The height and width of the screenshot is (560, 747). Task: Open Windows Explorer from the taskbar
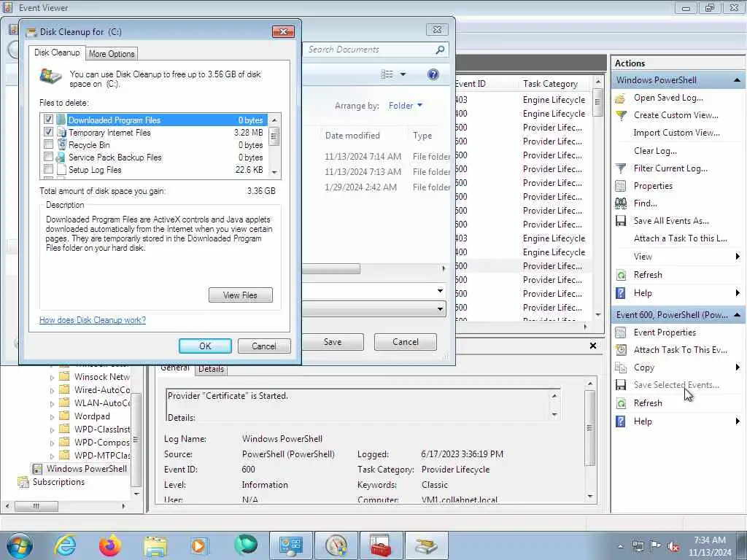[x=155, y=545]
